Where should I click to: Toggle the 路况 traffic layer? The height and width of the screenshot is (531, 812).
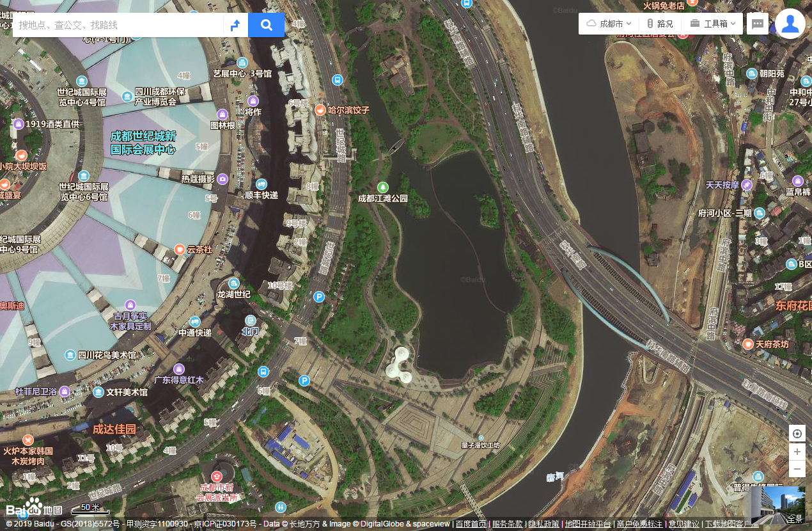point(659,24)
